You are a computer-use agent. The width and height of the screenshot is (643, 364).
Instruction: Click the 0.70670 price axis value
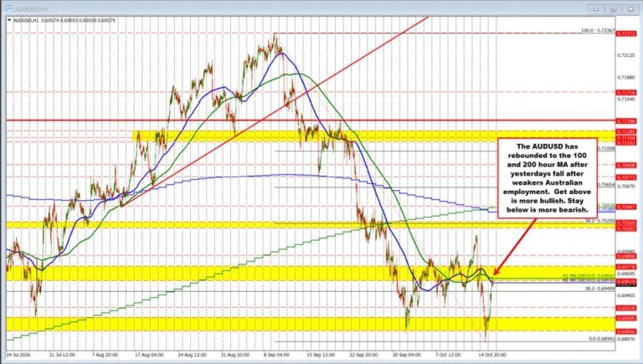626,186
